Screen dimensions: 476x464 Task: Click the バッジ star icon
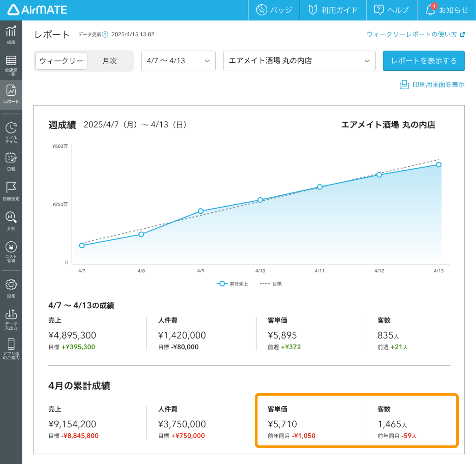click(x=261, y=10)
